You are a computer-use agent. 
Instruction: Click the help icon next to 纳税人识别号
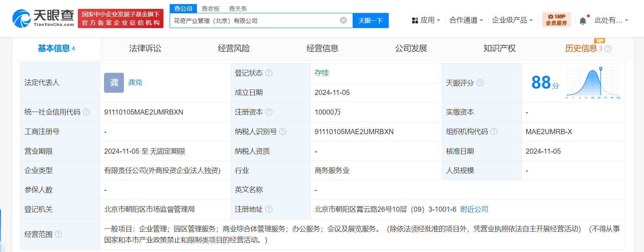pos(283,132)
